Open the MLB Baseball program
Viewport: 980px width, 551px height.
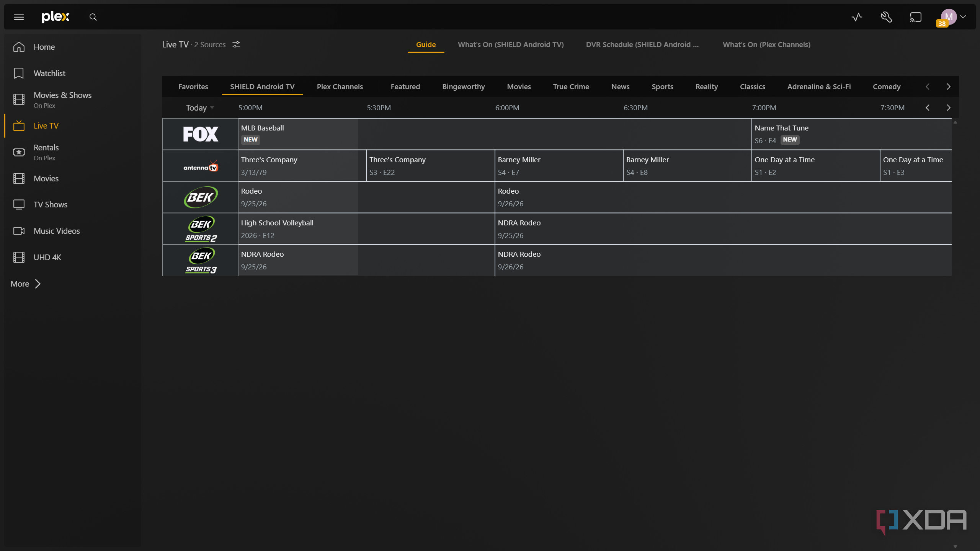pyautogui.click(x=495, y=134)
